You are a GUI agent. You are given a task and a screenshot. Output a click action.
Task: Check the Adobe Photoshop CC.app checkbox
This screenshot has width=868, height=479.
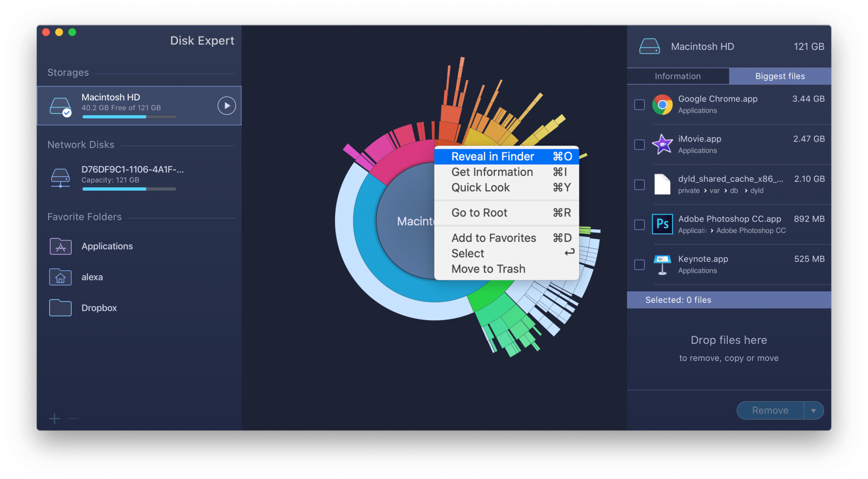point(639,224)
